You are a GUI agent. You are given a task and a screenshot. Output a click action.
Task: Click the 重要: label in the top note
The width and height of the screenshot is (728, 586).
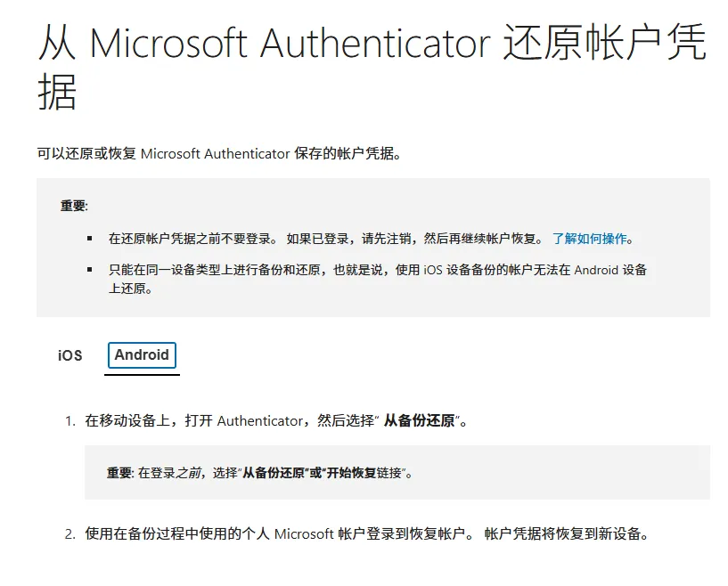pyautogui.click(x=74, y=206)
